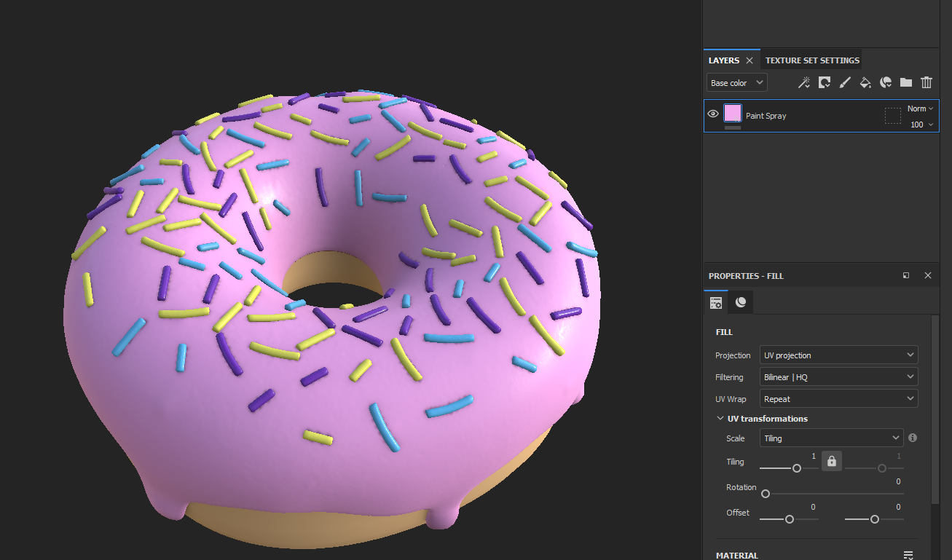The height and width of the screenshot is (560, 952).
Task: Open the Projection dropdown
Action: point(838,355)
